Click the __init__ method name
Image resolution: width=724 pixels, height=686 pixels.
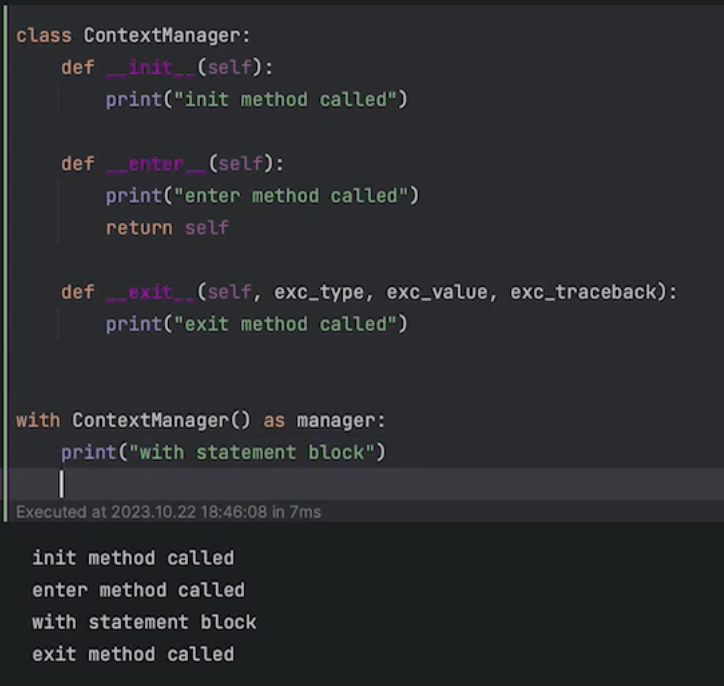click(x=150, y=67)
